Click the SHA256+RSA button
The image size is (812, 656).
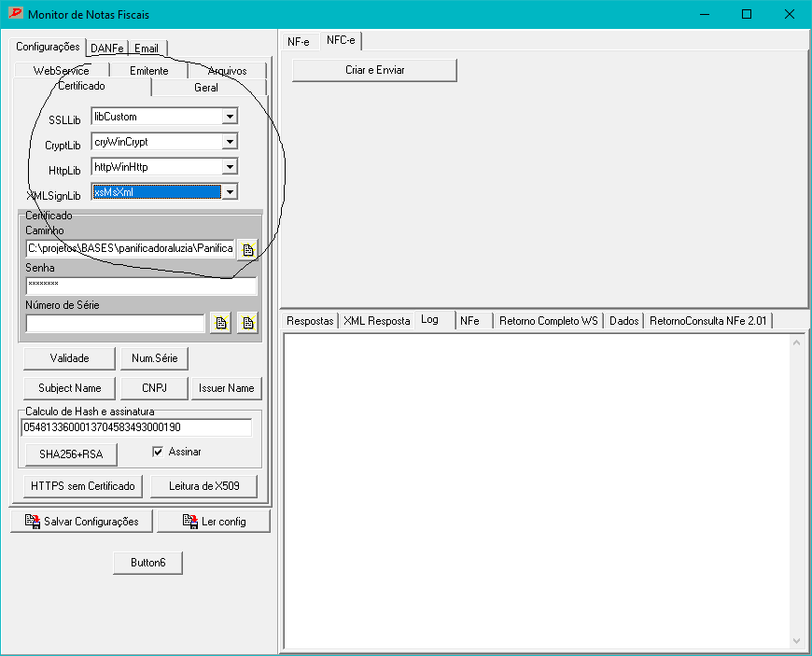(71, 454)
